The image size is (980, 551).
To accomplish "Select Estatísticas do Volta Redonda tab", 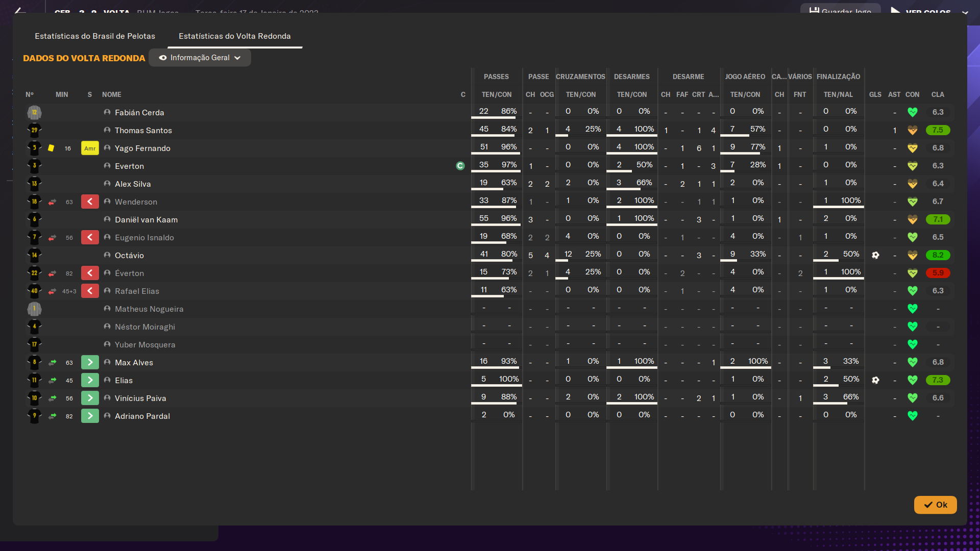I will pos(235,36).
